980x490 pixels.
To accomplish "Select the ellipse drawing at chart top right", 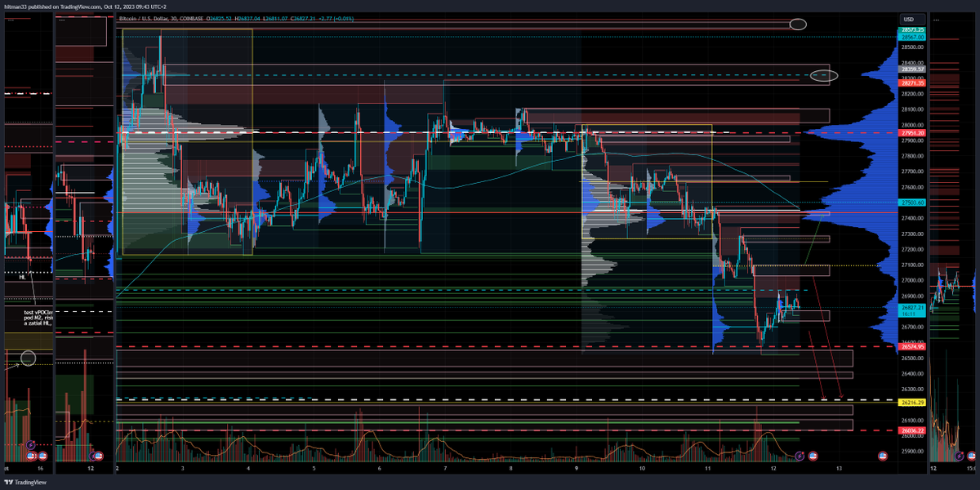I will (x=798, y=24).
